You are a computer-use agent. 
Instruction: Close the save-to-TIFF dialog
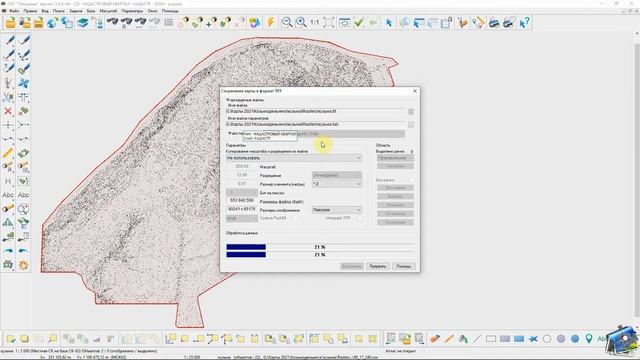point(415,91)
